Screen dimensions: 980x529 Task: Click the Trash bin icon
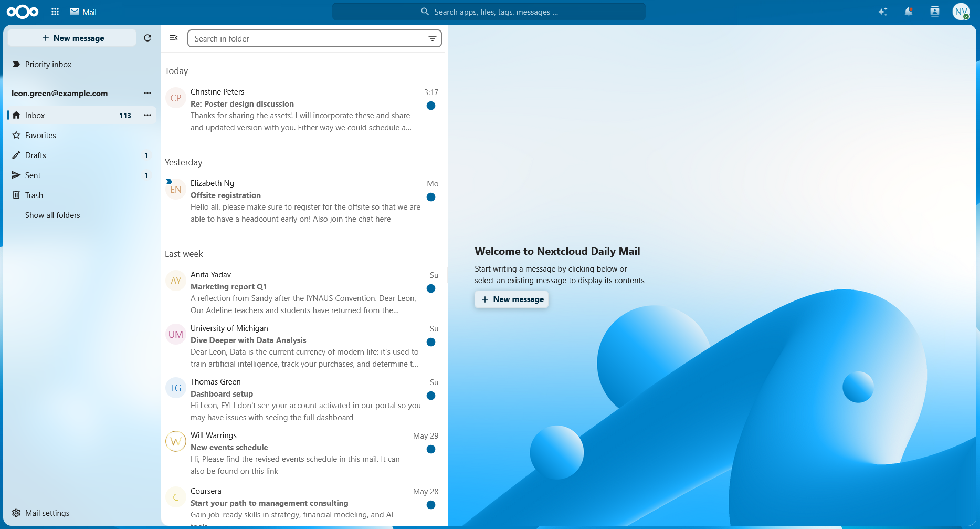pos(16,195)
